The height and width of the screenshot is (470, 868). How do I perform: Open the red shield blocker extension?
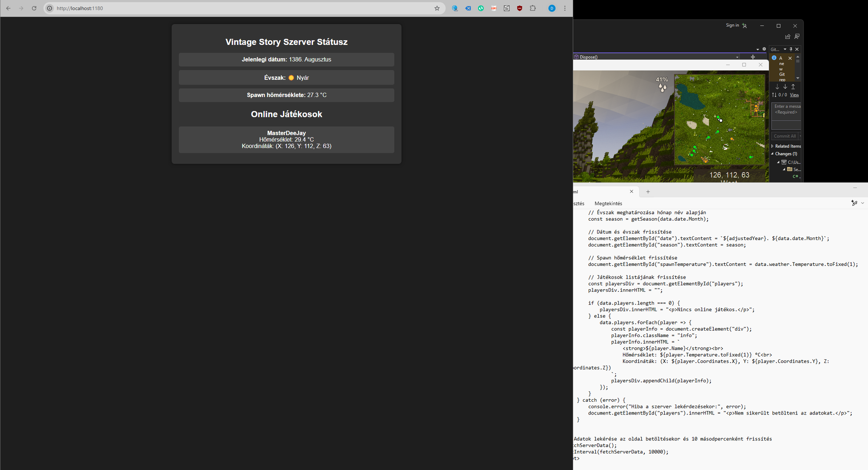click(520, 8)
